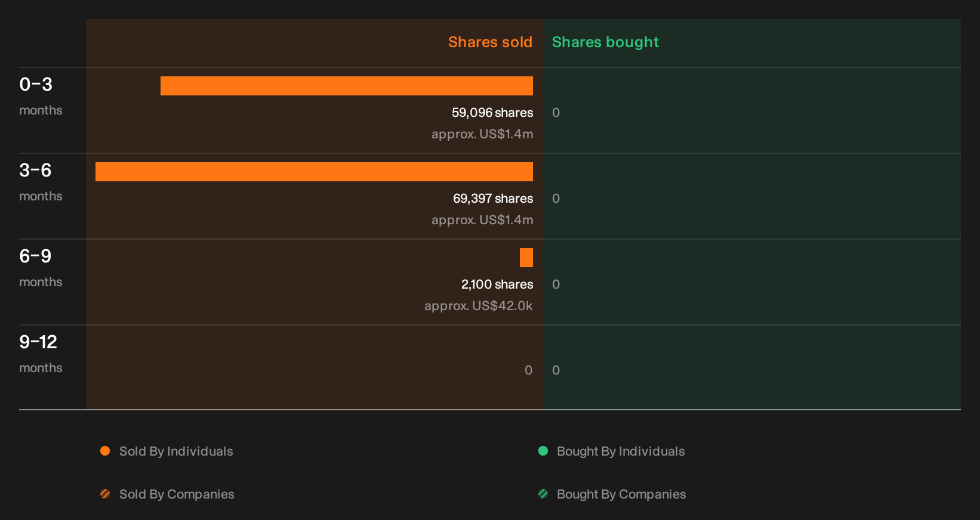Click the Shares sold column header
The image size is (980, 520).
(x=490, y=42)
